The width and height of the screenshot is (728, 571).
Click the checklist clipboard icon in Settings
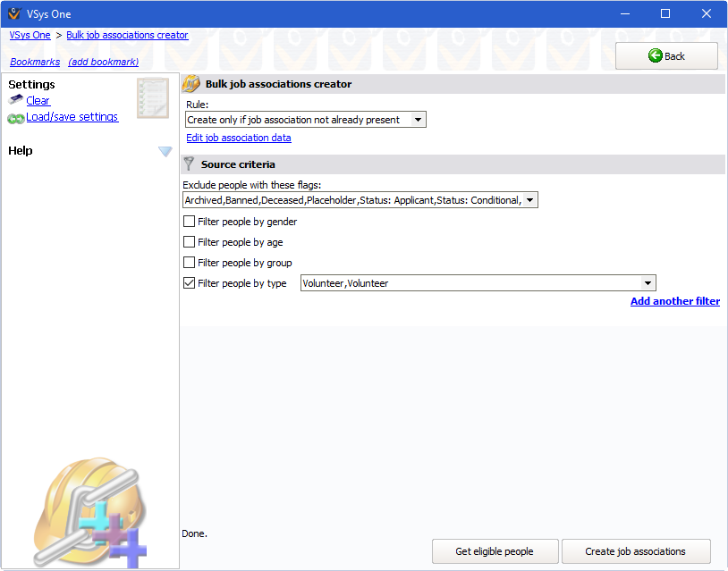coord(153,98)
